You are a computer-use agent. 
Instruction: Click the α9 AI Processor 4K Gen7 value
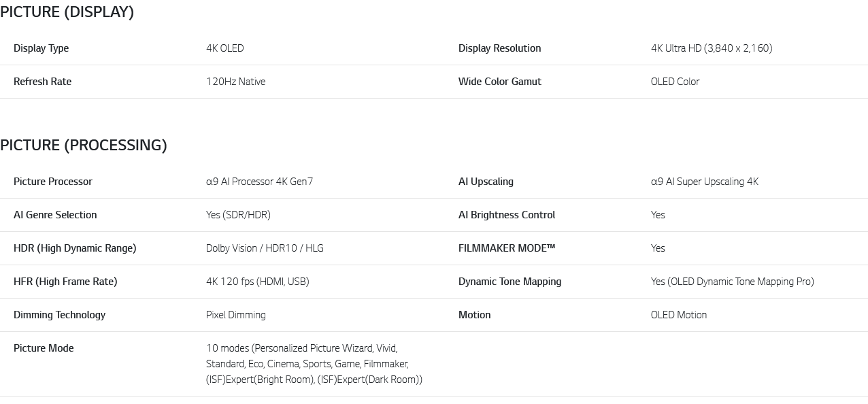click(x=259, y=182)
